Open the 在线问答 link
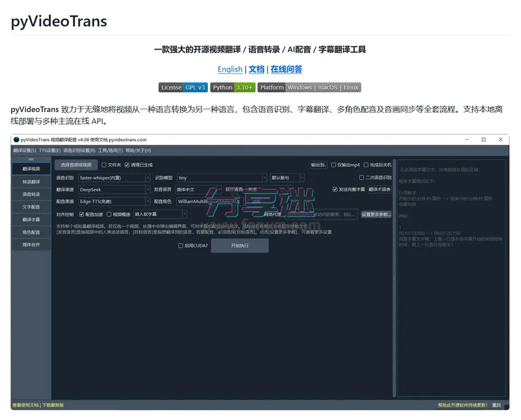 [x=286, y=69]
